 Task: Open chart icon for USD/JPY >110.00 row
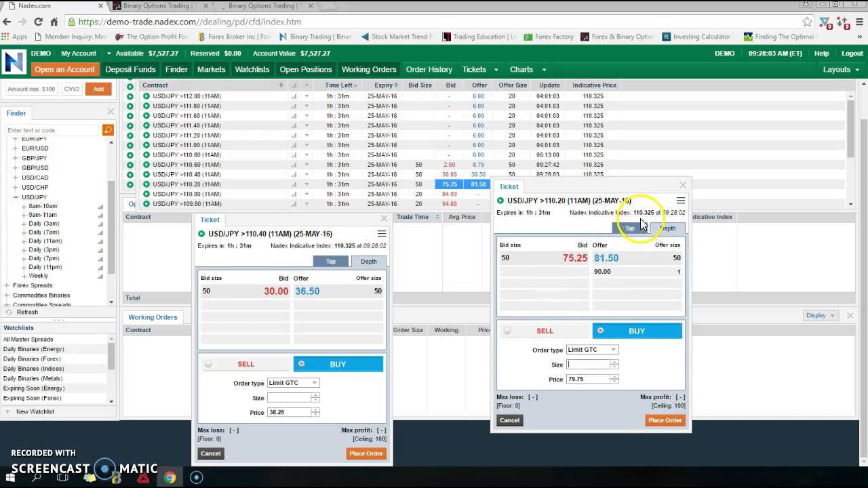point(294,194)
